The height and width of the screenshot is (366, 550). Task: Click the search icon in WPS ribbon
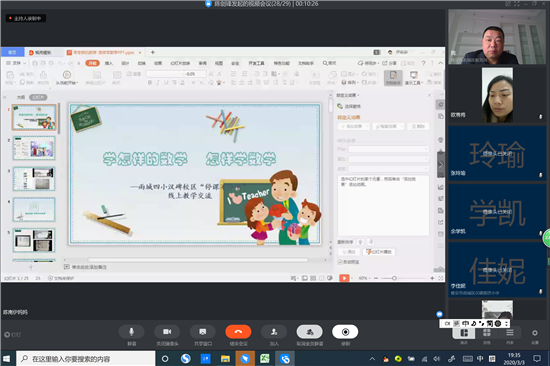pos(325,63)
